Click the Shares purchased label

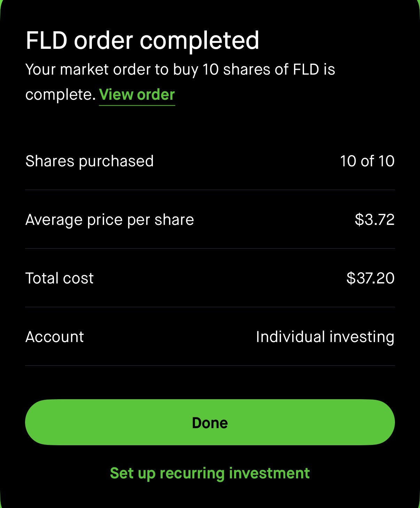click(90, 161)
